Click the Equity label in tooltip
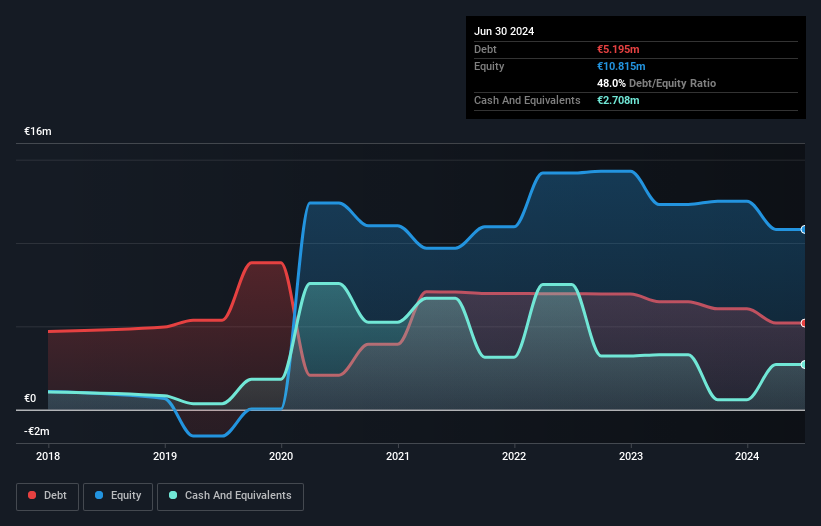 (489, 66)
